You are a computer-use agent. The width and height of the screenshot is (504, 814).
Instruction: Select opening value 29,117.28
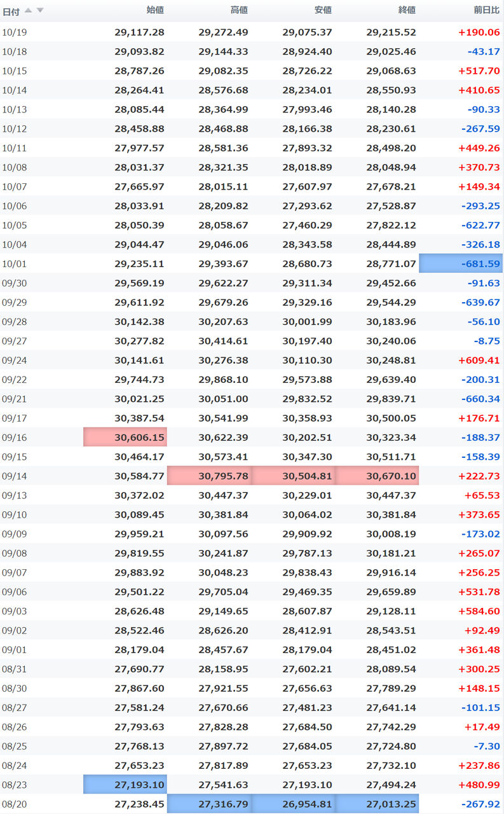(139, 32)
